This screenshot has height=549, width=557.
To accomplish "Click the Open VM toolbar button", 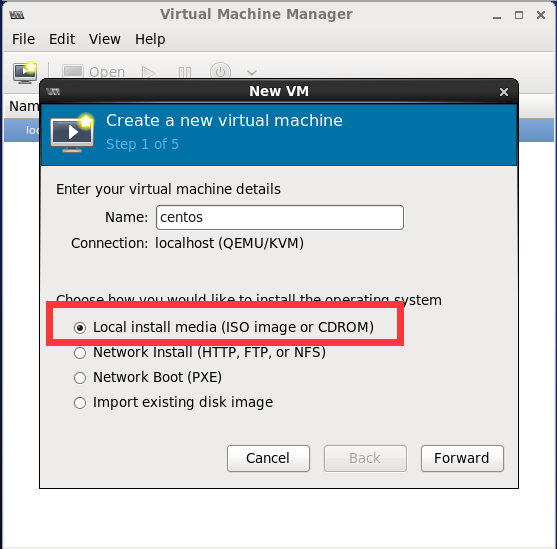I will point(93,72).
